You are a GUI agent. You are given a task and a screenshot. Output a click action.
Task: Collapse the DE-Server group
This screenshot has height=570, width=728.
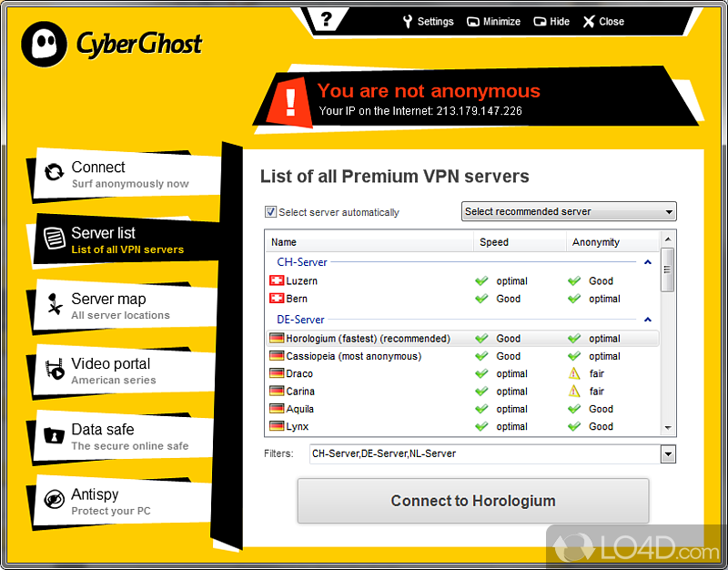point(647,321)
